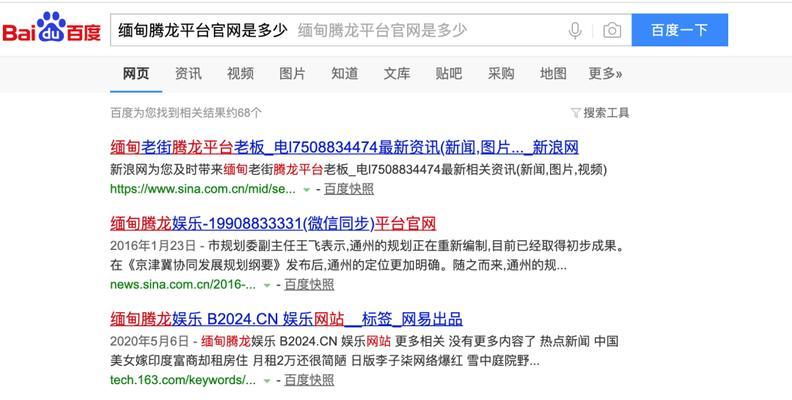Focus the Baidu search input field
792x400 pixels.
tap(371, 30)
